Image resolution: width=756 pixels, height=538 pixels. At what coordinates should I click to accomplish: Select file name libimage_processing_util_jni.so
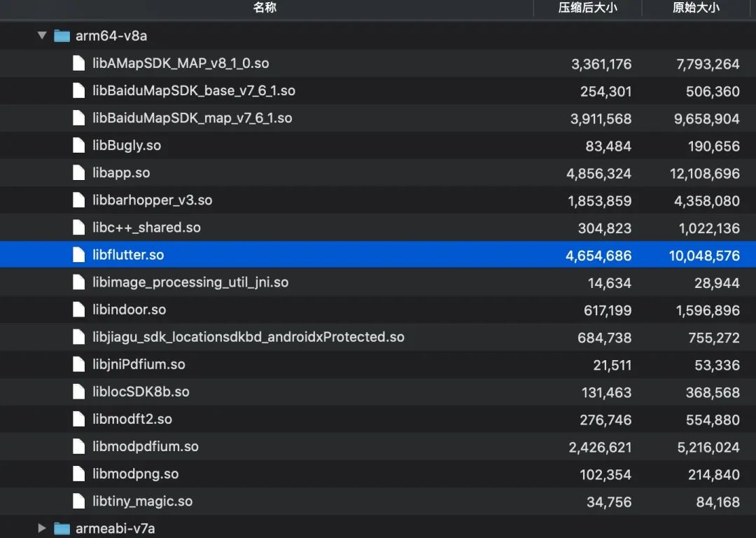190,282
